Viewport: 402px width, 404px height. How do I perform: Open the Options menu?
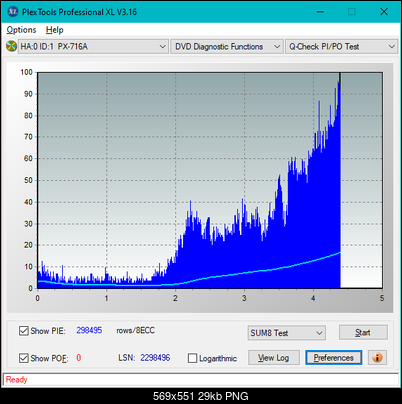[x=21, y=30]
